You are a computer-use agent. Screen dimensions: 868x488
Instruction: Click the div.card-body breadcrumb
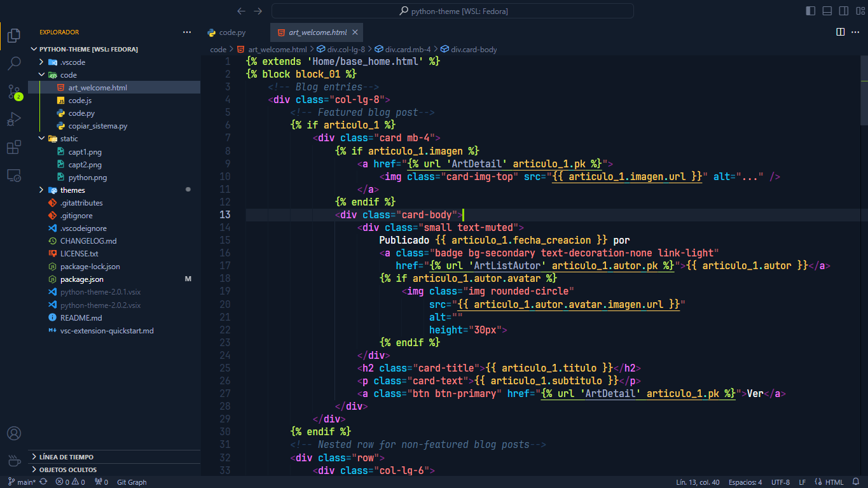[469, 49]
